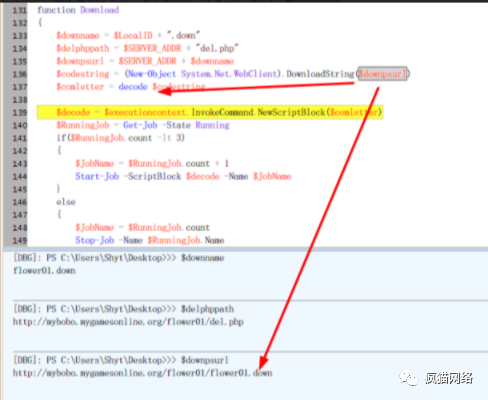Click $RunningJob.Name on line 149
The image size is (488, 400).
[x=186, y=240]
